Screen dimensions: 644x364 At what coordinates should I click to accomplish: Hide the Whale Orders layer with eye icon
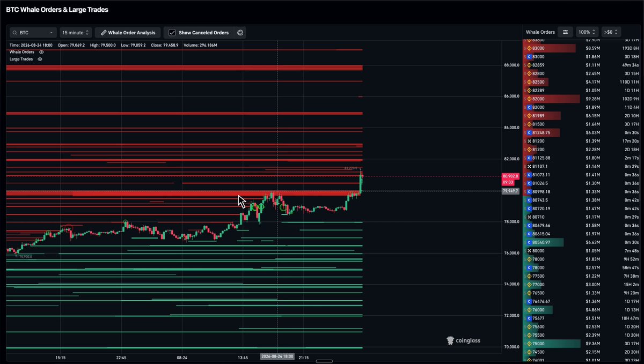pyautogui.click(x=41, y=52)
